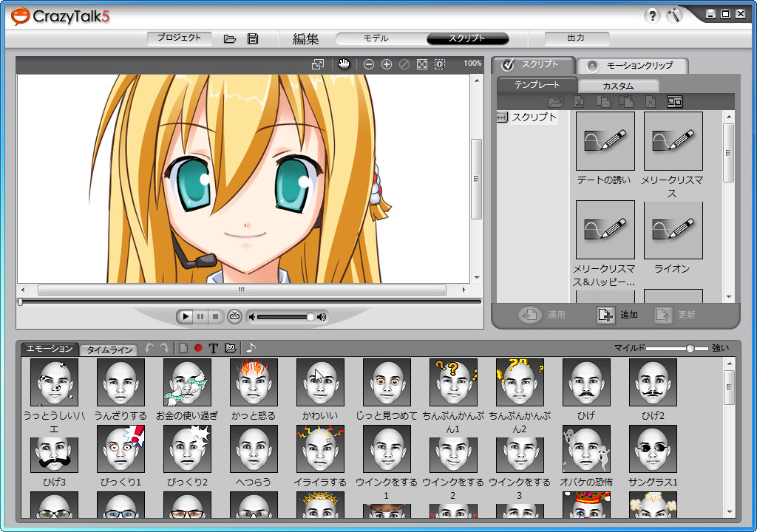Click the text T tool icon
Viewport: 757px width, 532px height.
coord(214,349)
